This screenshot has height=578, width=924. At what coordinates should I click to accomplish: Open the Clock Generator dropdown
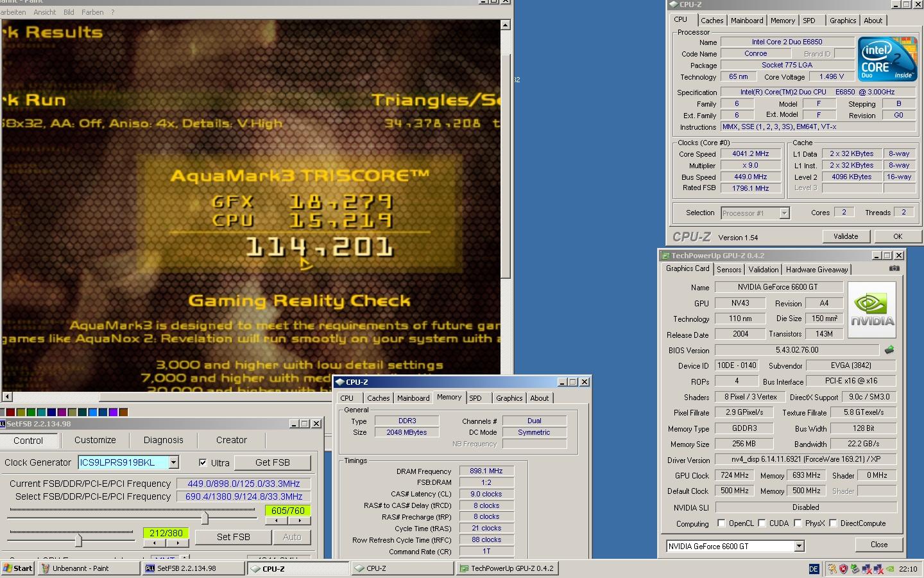(x=173, y=462)
